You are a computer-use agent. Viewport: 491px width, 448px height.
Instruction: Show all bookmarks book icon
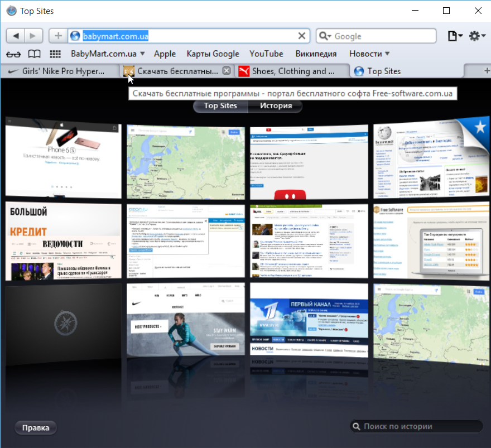coord(34,54)
